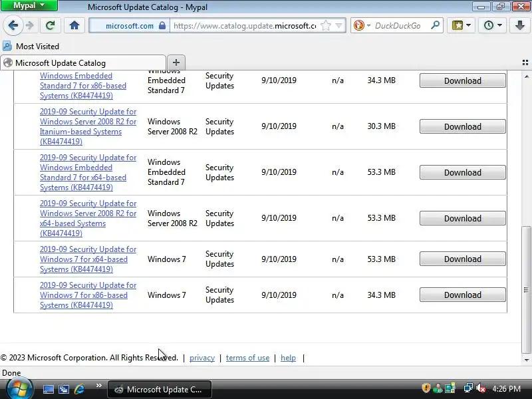This screenshot has height=399, width=532.
Task: Open Most Visited bookmarks folder
Action: click(x=31, y=46)
